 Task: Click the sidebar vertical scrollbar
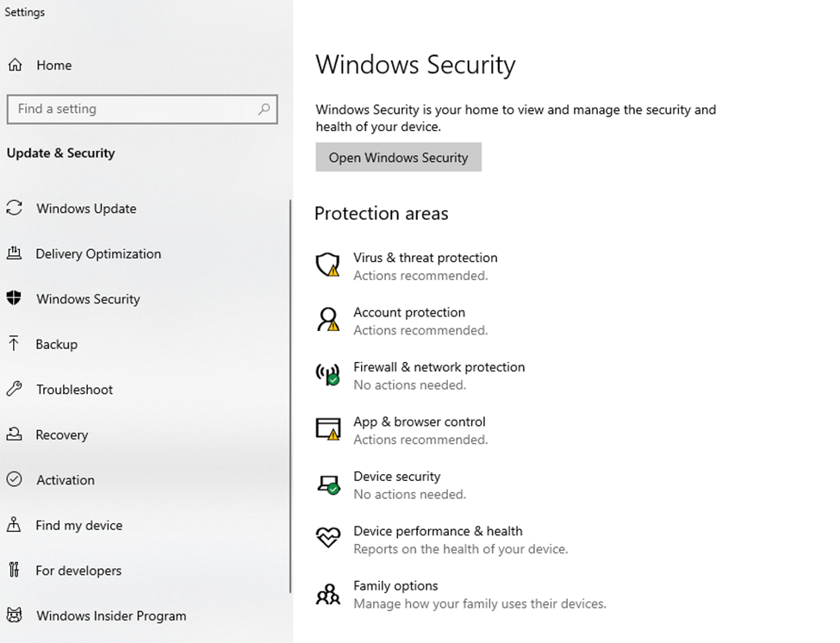pos(290,396)
